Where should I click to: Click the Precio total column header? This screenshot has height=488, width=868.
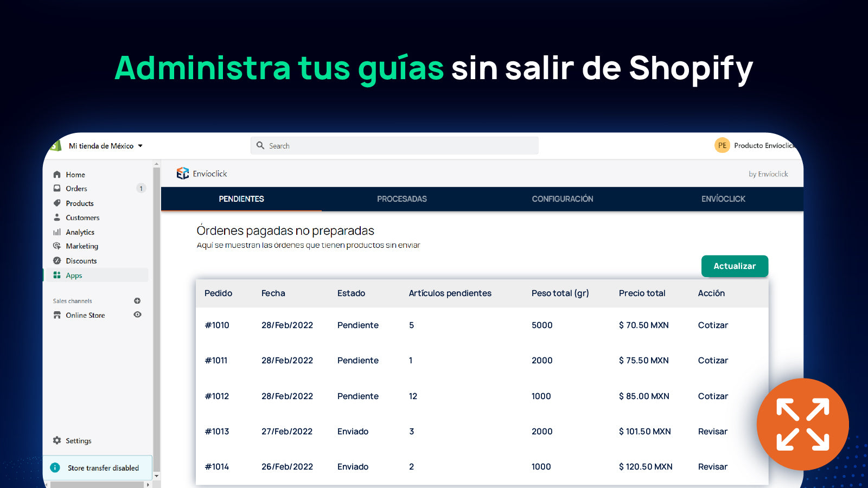coord(642,293)
